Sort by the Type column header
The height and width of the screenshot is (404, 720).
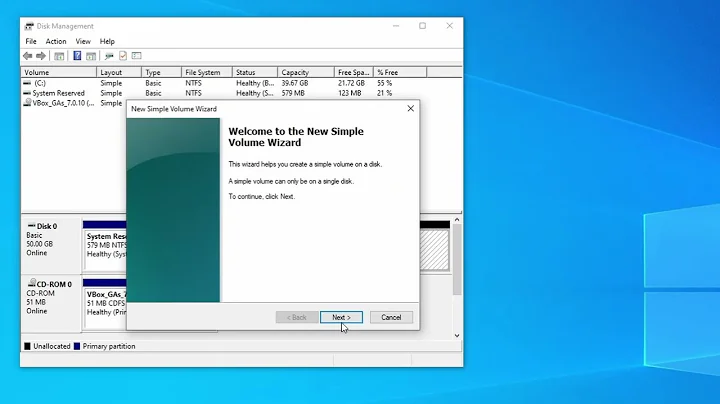click(x=161, y=73)
